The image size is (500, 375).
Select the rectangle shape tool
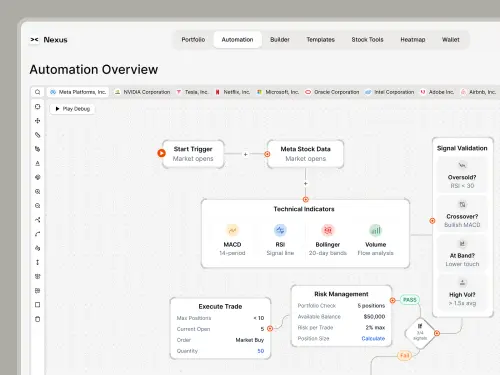(37, 305)
